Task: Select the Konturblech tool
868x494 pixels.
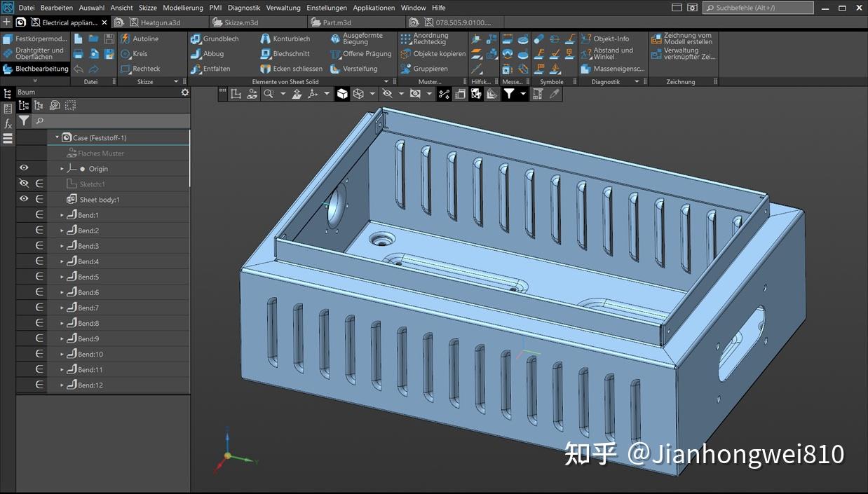Action: click(x=286, y=39)
